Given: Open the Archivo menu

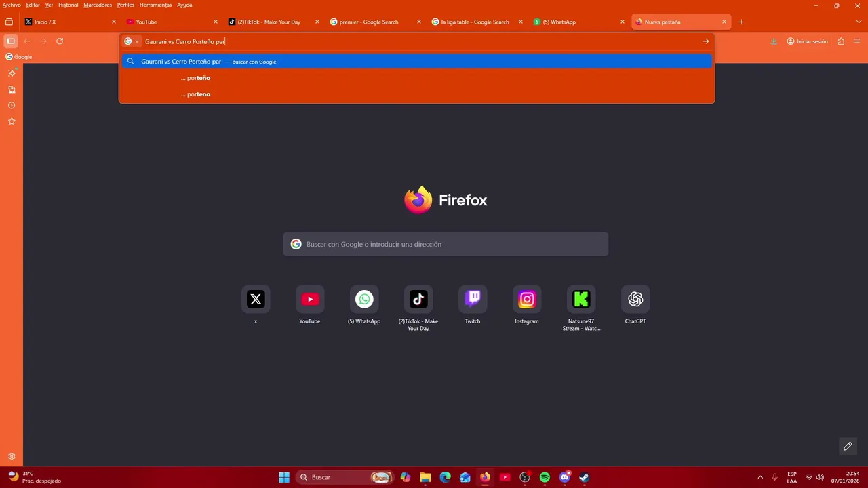Looking at the screenshot, I should (12, 5).
